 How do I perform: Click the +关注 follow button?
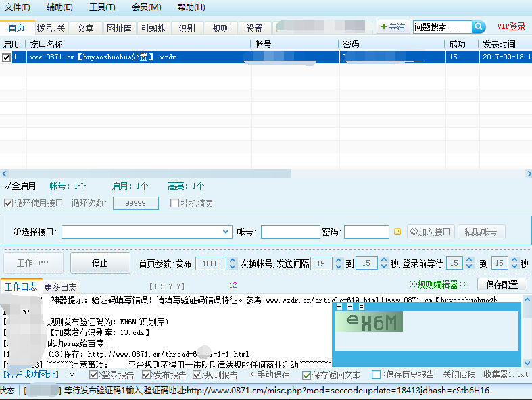point(393,27)
